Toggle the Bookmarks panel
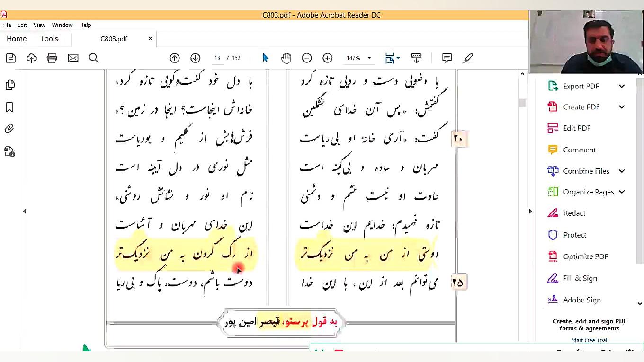The width and height of the screenshot is (644, 362). tap(10, 107)
